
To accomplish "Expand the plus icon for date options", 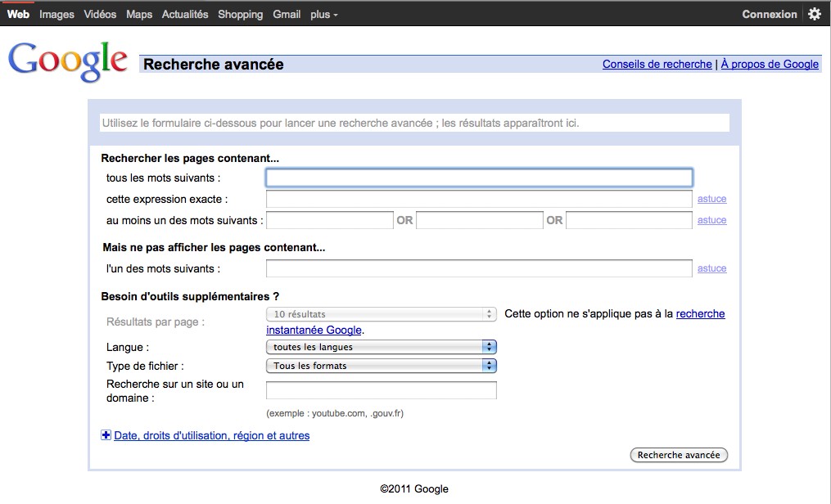I will (106, 435).
